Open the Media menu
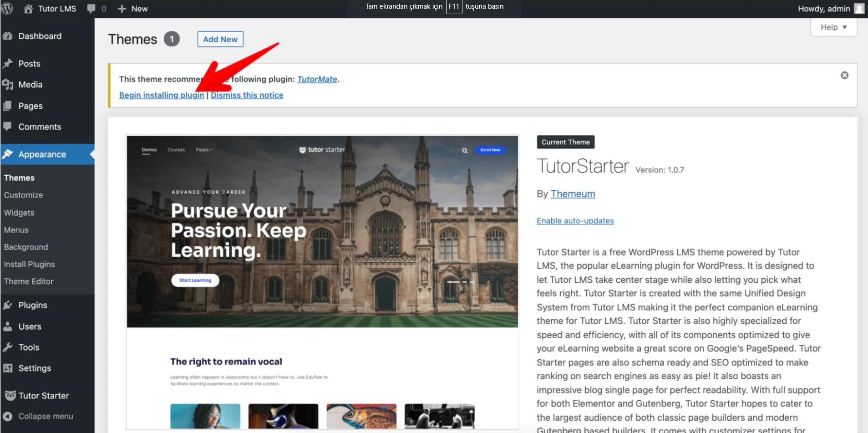Image resolution: width=868 pixels, height=433 pixels. click(x=30, y=85)
